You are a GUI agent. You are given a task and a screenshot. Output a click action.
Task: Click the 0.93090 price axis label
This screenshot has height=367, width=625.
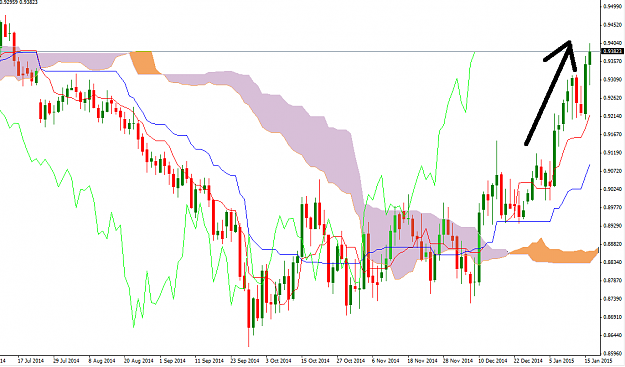[613, 79]
